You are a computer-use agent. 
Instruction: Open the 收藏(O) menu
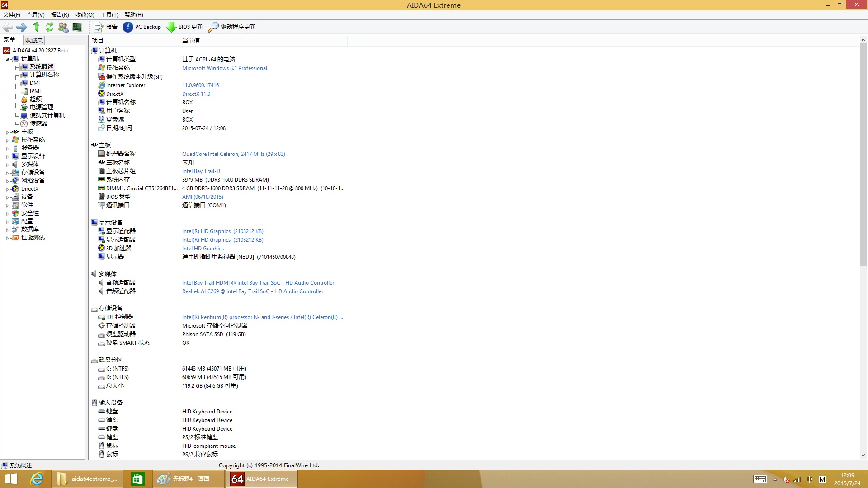85,14
